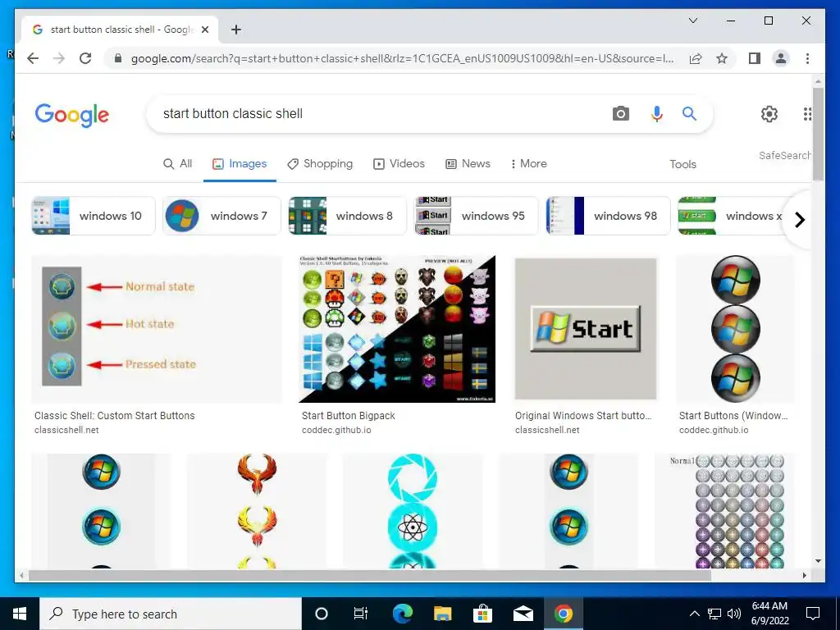Open Google quick settings gear
The image size is (840, 630).
pos(769,113)
